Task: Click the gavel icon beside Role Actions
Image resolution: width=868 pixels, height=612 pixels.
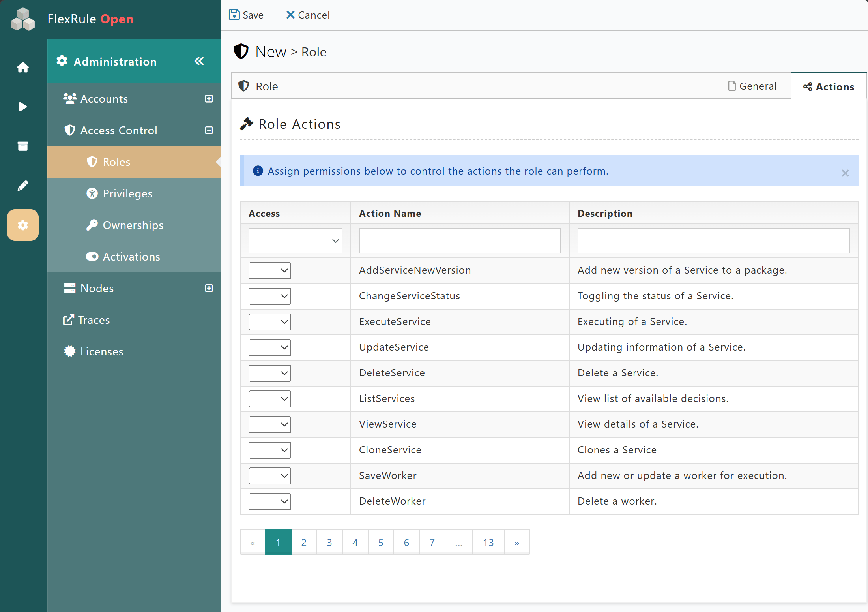Action: tap(247, 124)
